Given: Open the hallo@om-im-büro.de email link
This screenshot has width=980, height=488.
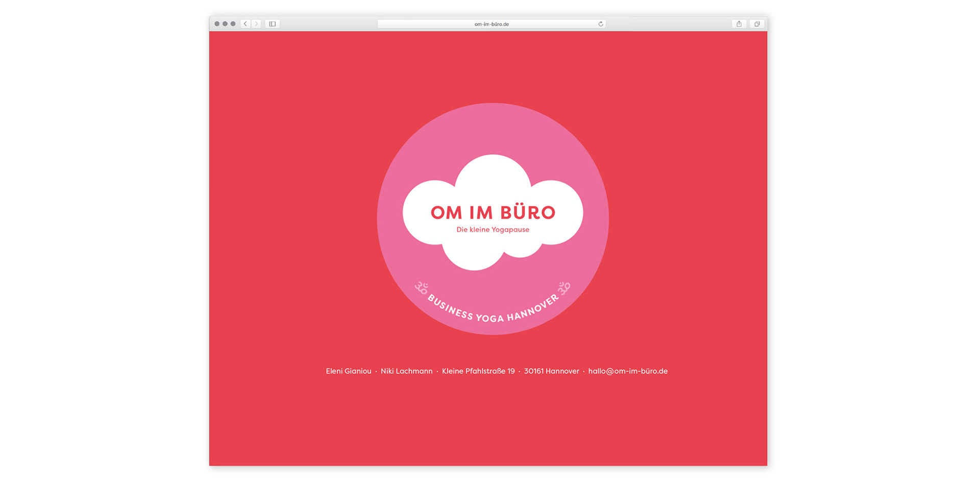Looking at the screenshot, I should pos(628,371).
